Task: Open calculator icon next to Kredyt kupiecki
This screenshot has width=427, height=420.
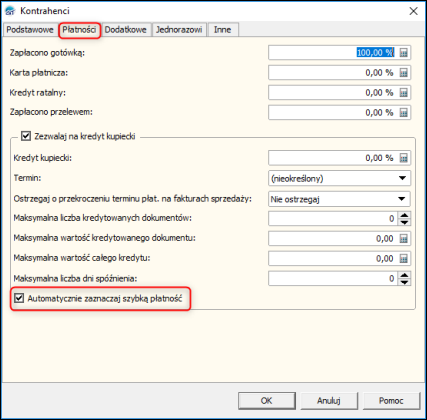Action: click(x=403, y=158)
